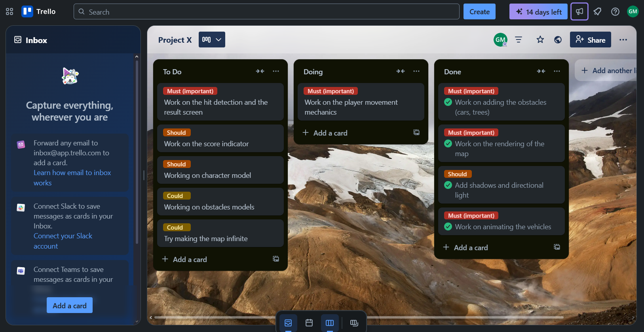The height and width of the screenshot is (332, 644).
Task: Click the red 'Must (important)' label in Doing
Action: point(331,91)
